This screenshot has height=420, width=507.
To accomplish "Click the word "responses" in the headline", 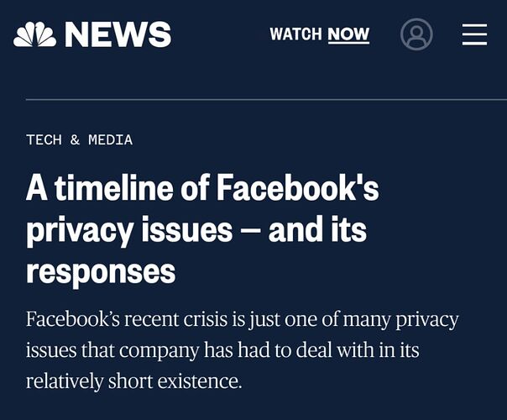I will [101, 271].
